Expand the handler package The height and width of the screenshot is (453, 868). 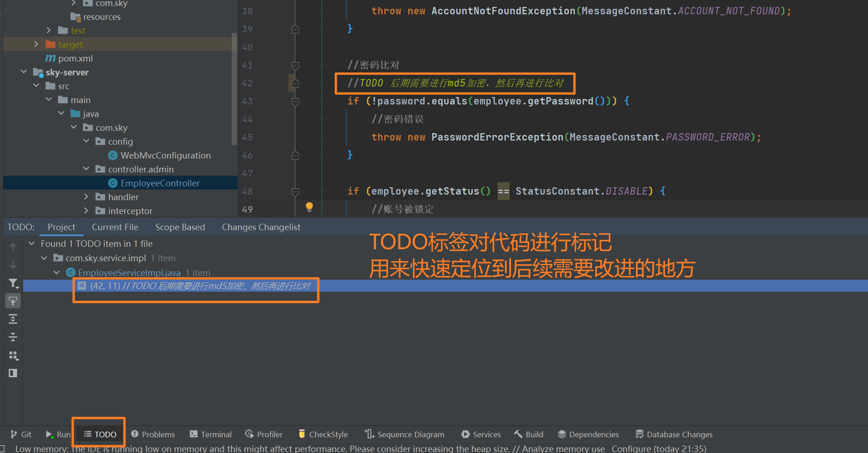click(x=86, y=197)
